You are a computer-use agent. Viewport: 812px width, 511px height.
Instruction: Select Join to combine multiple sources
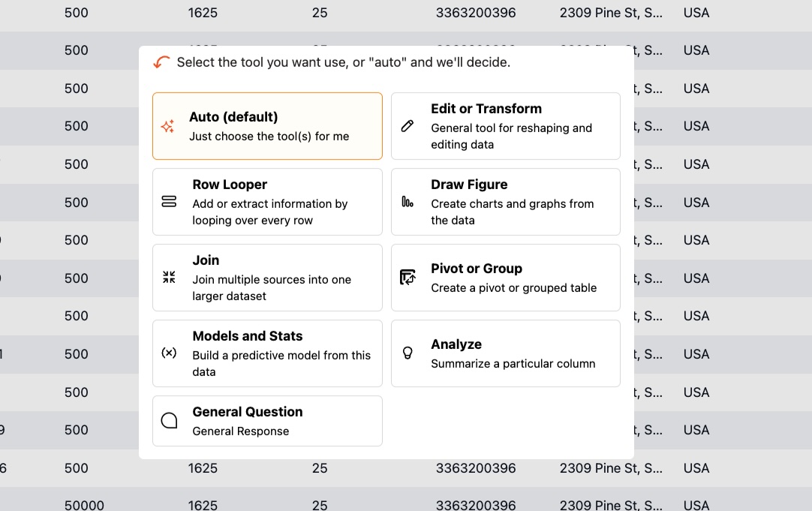tap(267, 278)
